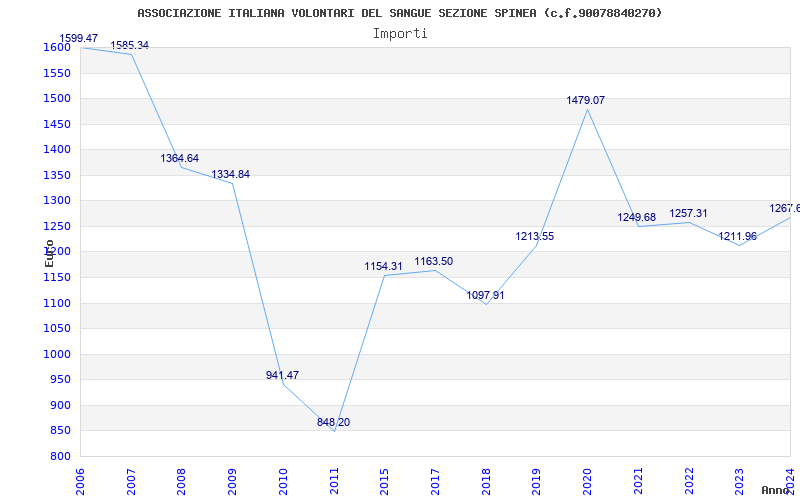800x500 pixels.
Task: Select the 1211.96 data label
Action: click(738, 237)
